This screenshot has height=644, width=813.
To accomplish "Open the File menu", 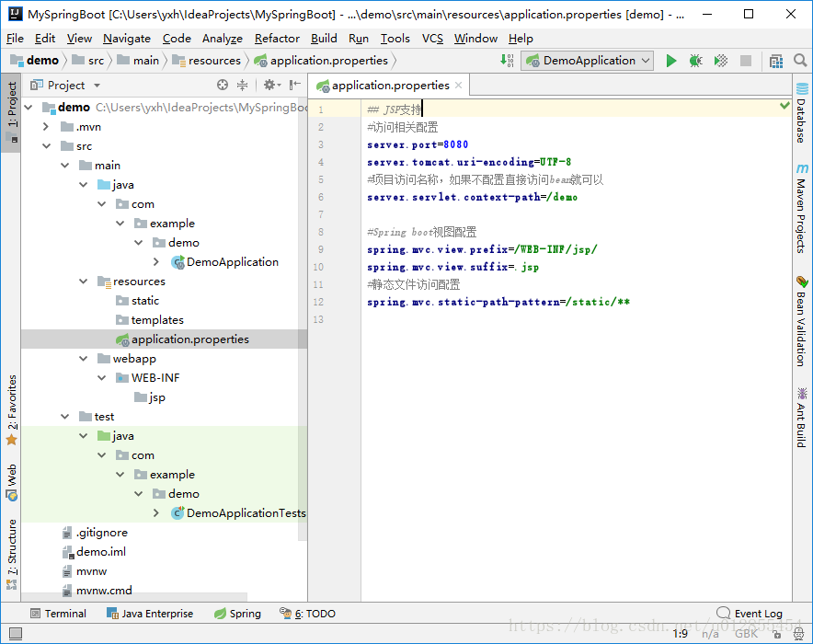I will pyautogui.click(x=15, y=39).
